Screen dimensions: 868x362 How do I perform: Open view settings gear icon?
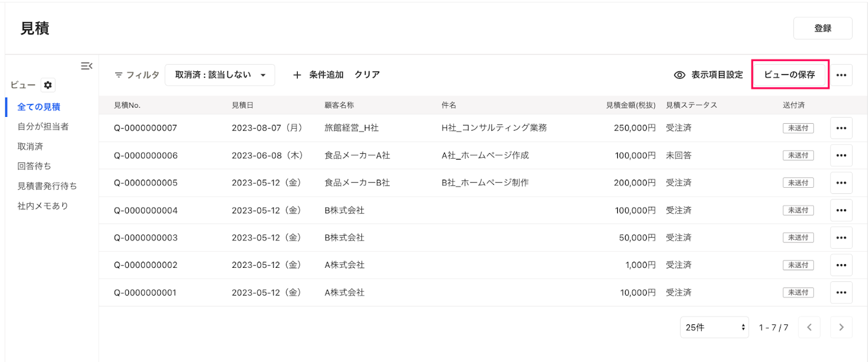pos(48,85)
